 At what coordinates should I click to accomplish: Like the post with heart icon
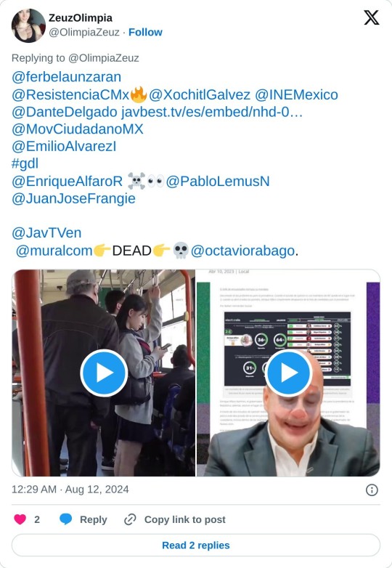pos(20,519)
